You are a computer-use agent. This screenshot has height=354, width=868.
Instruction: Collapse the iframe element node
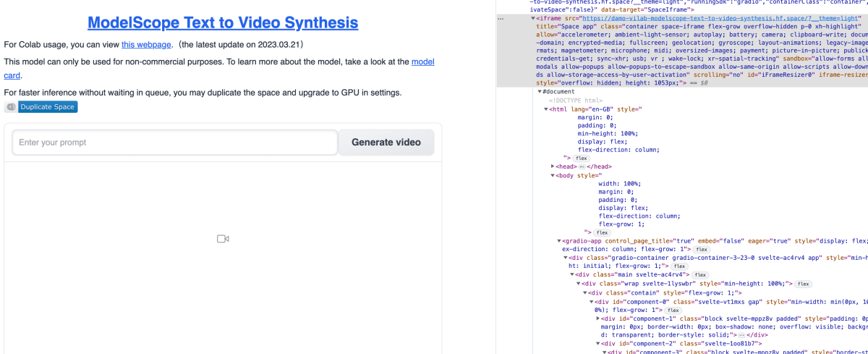click(533, 17)
